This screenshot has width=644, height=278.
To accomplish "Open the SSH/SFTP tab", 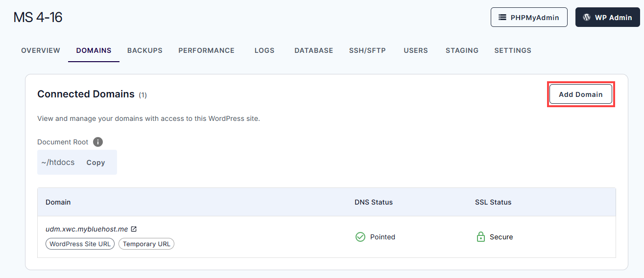I will point(367,50).
